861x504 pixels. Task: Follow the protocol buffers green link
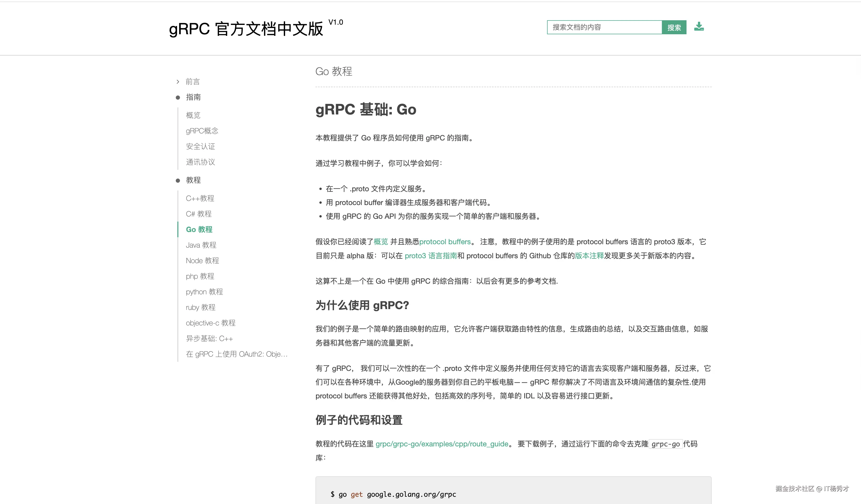(445, 242)
